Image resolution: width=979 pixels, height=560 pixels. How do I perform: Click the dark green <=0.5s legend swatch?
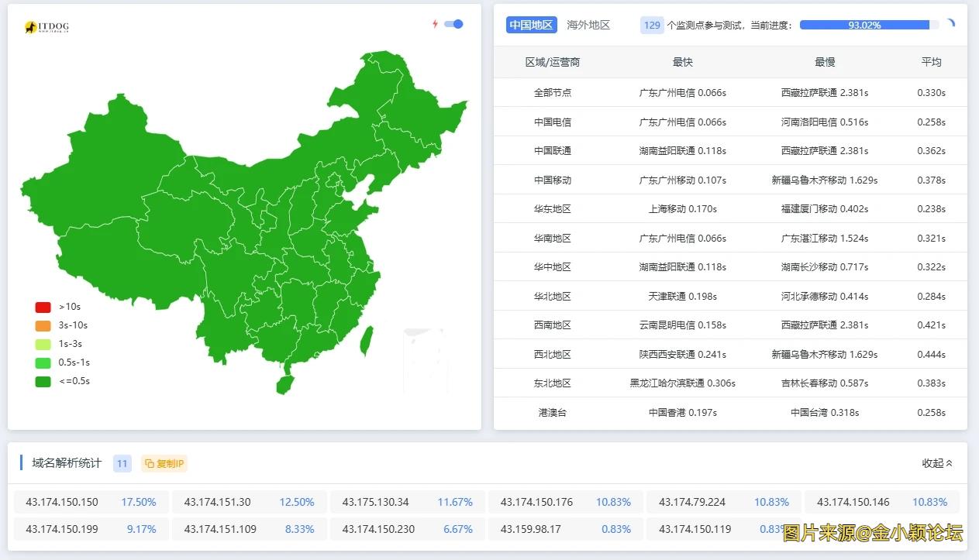click(43, 381)
